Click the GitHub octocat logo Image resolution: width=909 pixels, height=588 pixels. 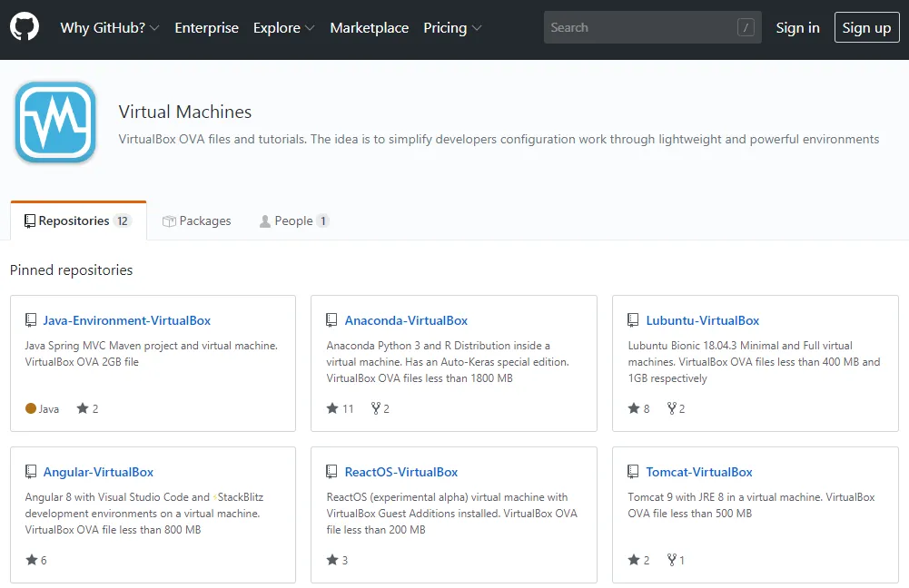click(25, 27)
